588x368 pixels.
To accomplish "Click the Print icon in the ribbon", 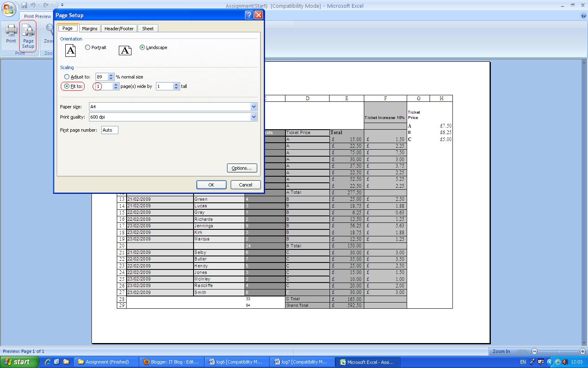I will pyautogui.click(x=11, y=34).
